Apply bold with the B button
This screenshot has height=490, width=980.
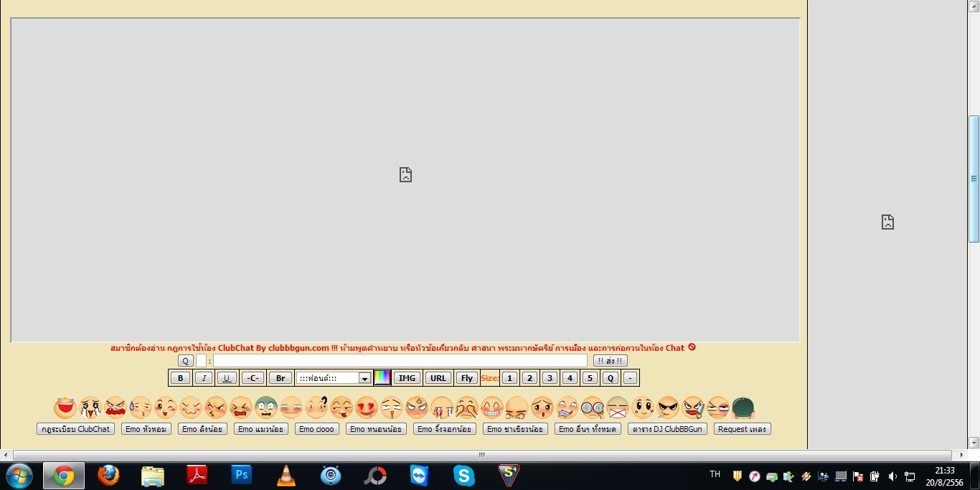180,378
